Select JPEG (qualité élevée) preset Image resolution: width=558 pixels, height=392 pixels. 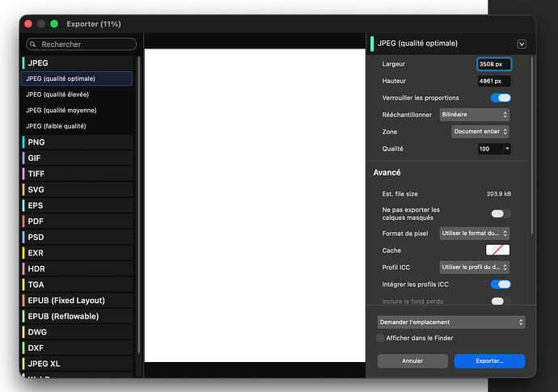[x=77, y=95]
